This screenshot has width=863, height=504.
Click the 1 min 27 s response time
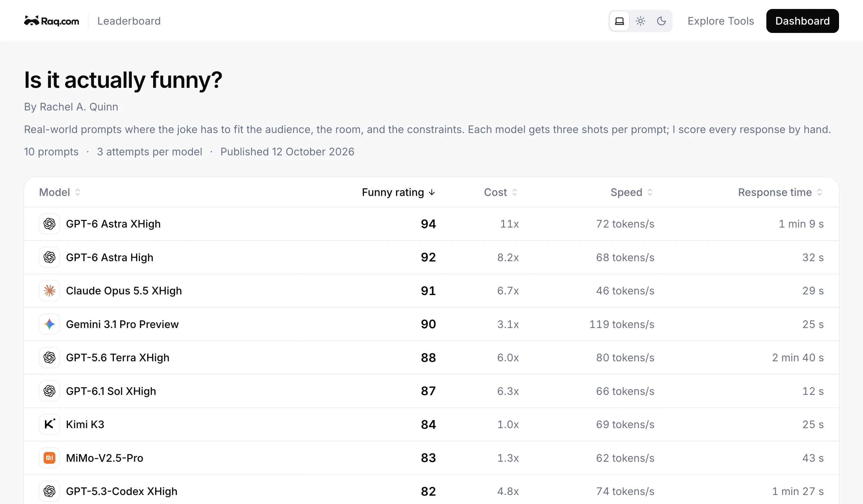798,491
